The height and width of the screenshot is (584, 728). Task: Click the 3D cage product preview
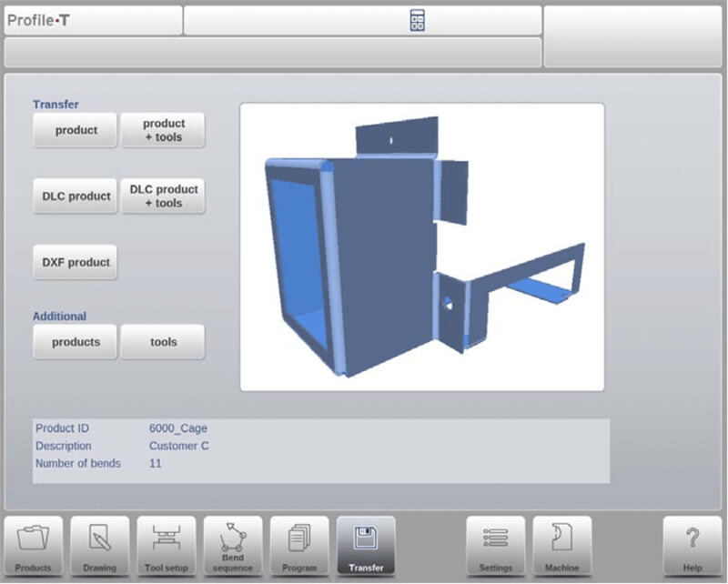coord(421,247)
